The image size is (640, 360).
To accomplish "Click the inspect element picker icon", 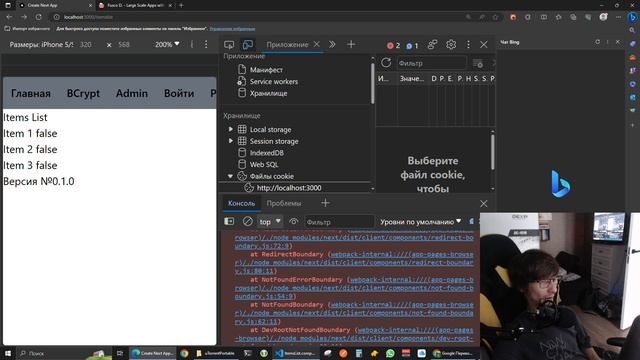I will (229, 44).
